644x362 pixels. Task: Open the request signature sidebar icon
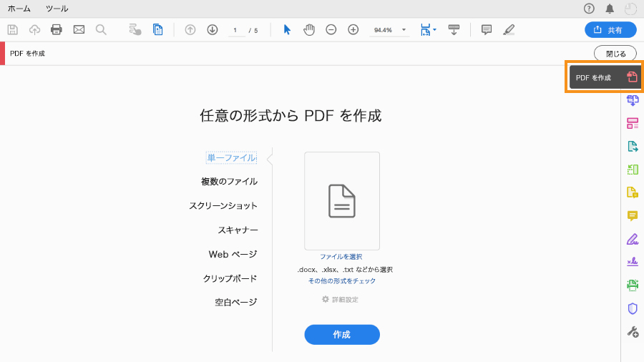click(x=633, y=261)
